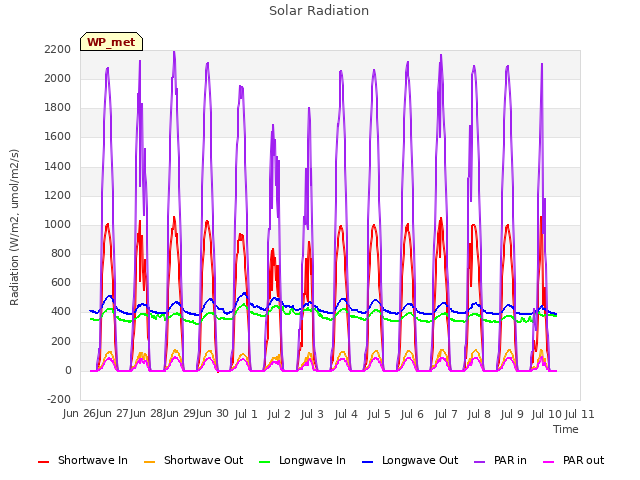Click the 1800 y-axis tick value

tap(58, 108)
